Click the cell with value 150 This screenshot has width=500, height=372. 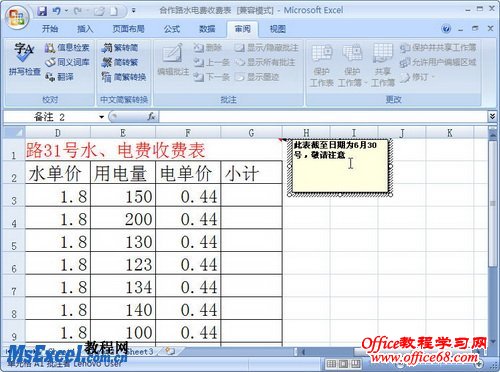pyautogui.click(x=123, y=196)
